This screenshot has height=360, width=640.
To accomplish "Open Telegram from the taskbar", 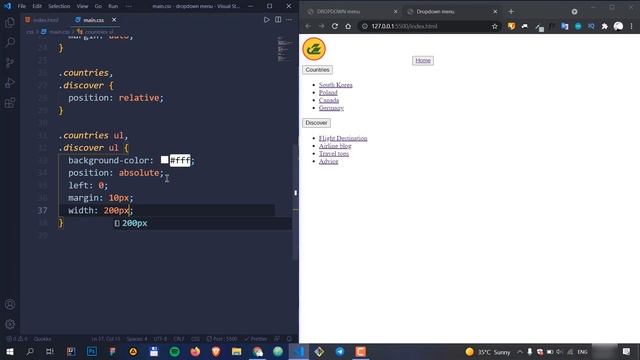I will click(x=340, y=351).
